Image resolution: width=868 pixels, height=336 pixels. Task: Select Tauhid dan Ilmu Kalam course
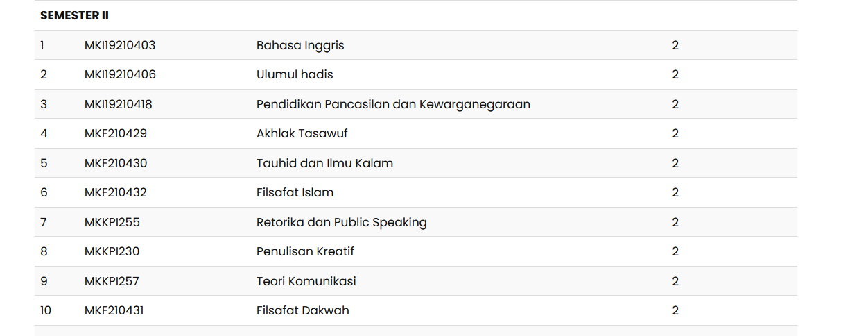[x=324, y=163]
